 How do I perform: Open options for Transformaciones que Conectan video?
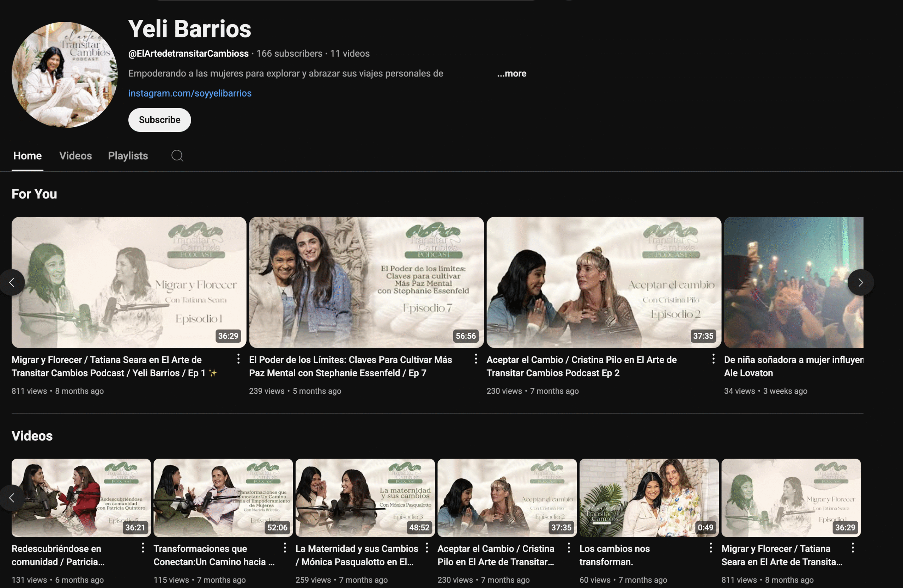[x=285, y=547]
